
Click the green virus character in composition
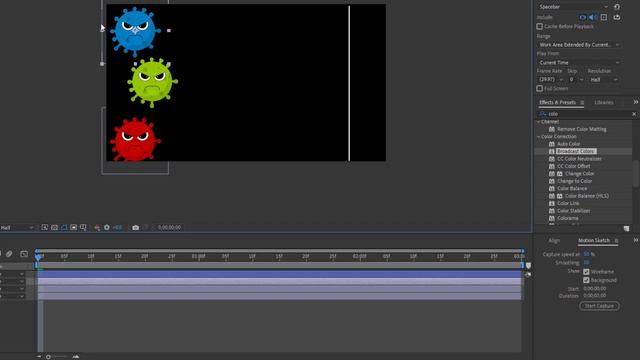point(152,82)
